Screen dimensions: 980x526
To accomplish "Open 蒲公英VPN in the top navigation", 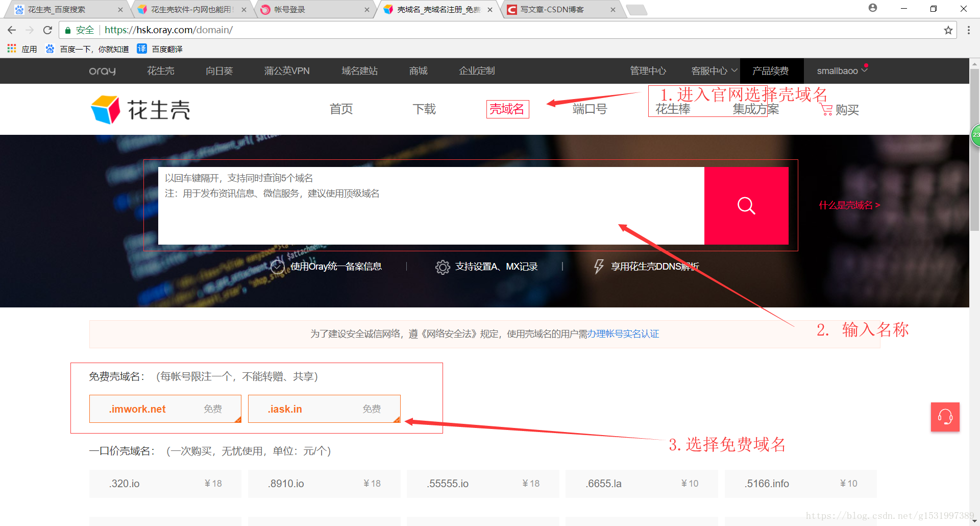I will tap(287, 71).
